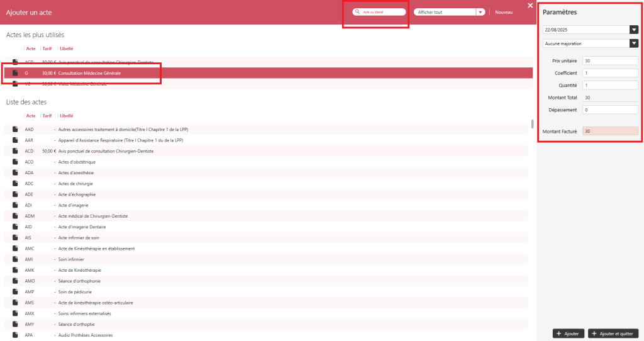Close the 'Ajouter un acte' dialog
Image resolution: width=644 pixels, height=341 pixels.
click(x=530, y=6)
